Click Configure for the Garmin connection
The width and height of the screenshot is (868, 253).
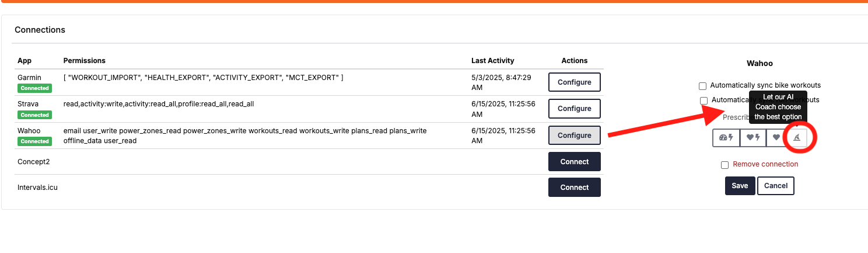click(x=574, y=82)
